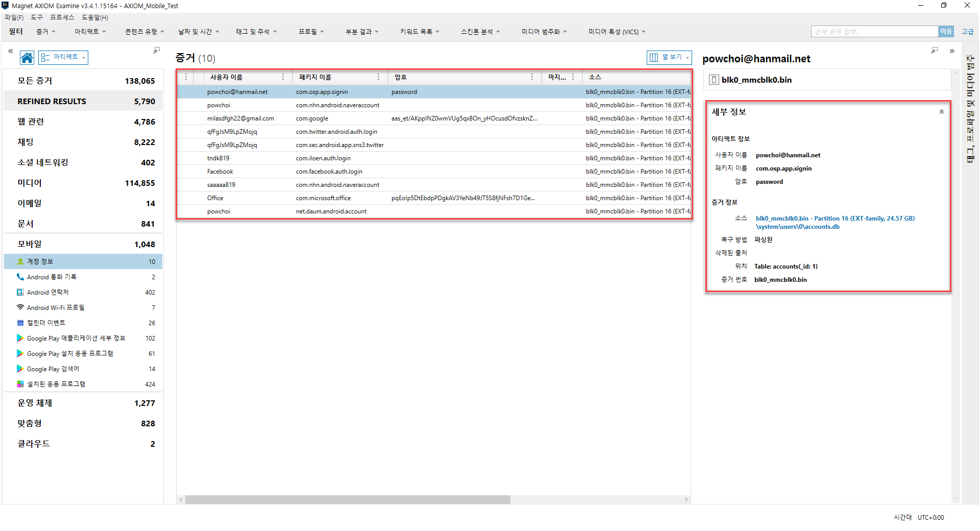The image size is (980, 531).
Task: Open the 태그, 주석 및 프로필 side tab
Action: (970, 109)
